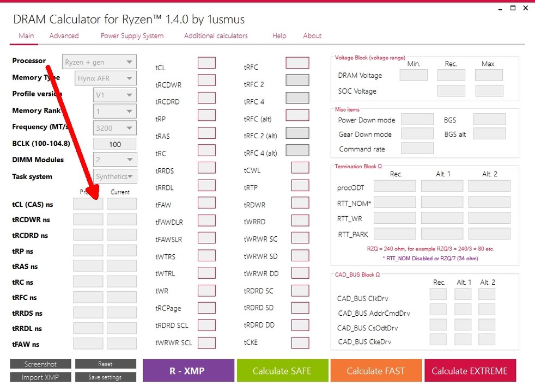Open the Frequency (MT/s) dropdown

coord(114,128)
